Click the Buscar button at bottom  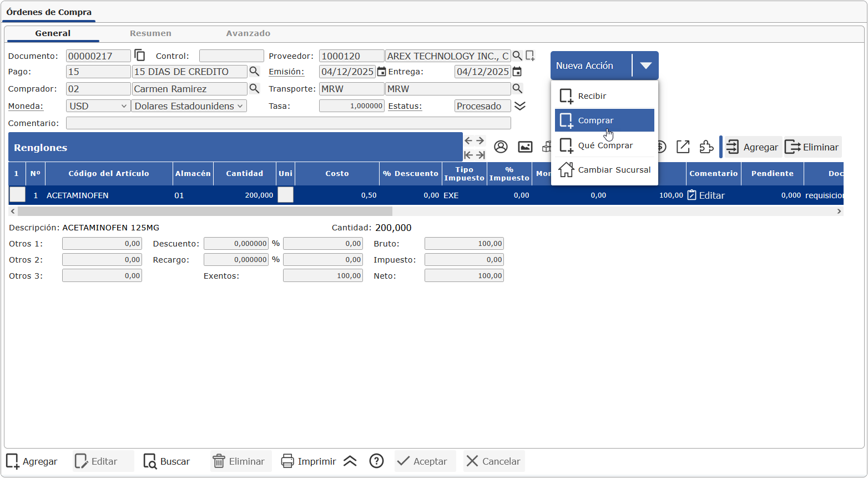pyautogui.click(x=167, y=461)
